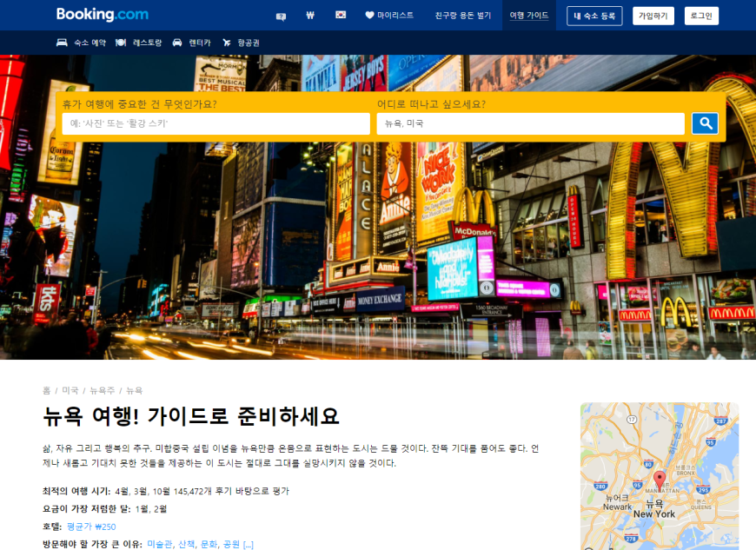Click the 내 숙소 등록 button

point(594,16)
